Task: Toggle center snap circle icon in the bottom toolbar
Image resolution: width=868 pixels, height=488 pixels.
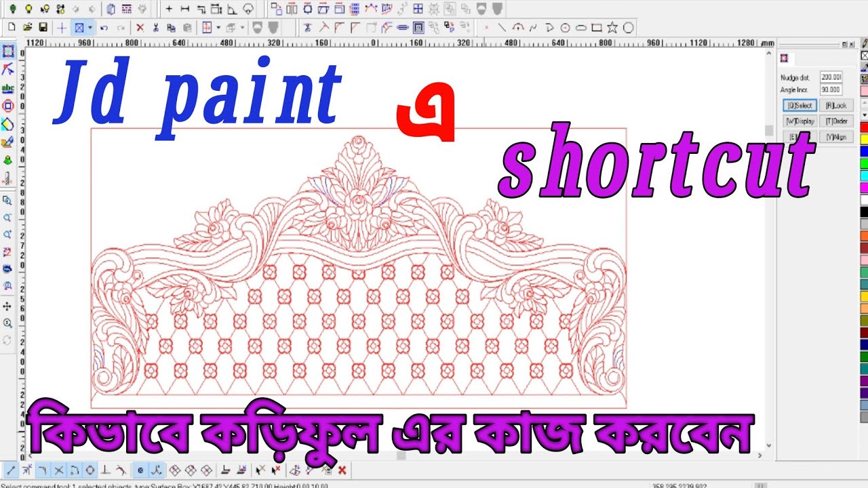Action: click(90, 470)
